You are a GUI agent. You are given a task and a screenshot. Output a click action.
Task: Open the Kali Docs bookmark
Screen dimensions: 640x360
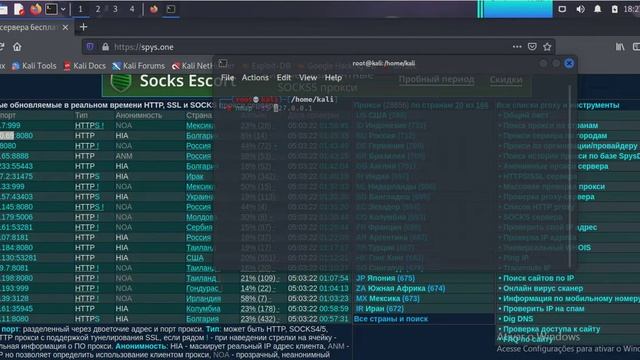pos(84,66)
